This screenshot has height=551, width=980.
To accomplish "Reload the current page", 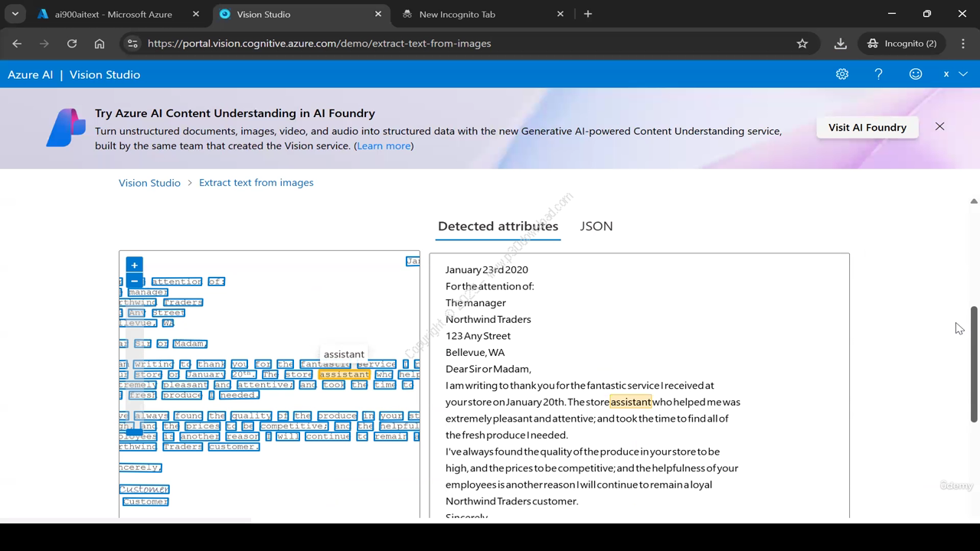I will point(72,44).
